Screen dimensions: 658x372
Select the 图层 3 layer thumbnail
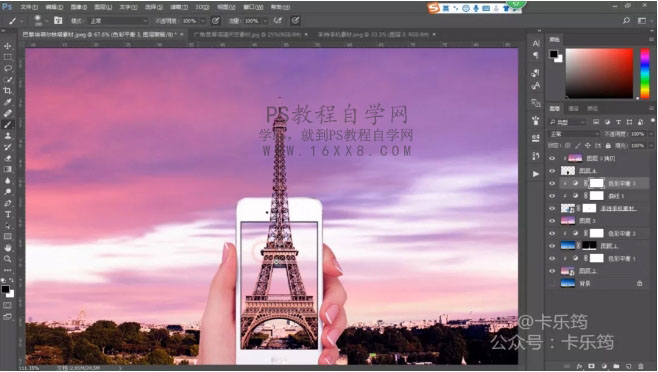568,220
